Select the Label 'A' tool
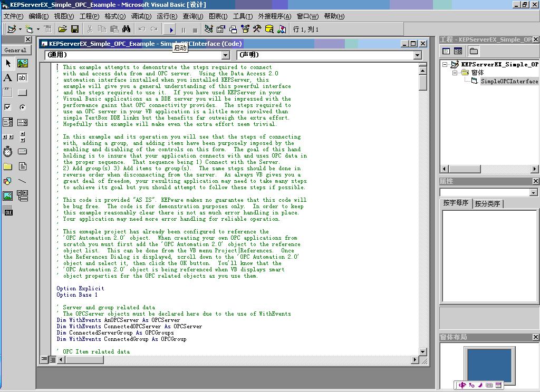Image resolution: width=540 pixels, height=392 pixels. point(8,78)
